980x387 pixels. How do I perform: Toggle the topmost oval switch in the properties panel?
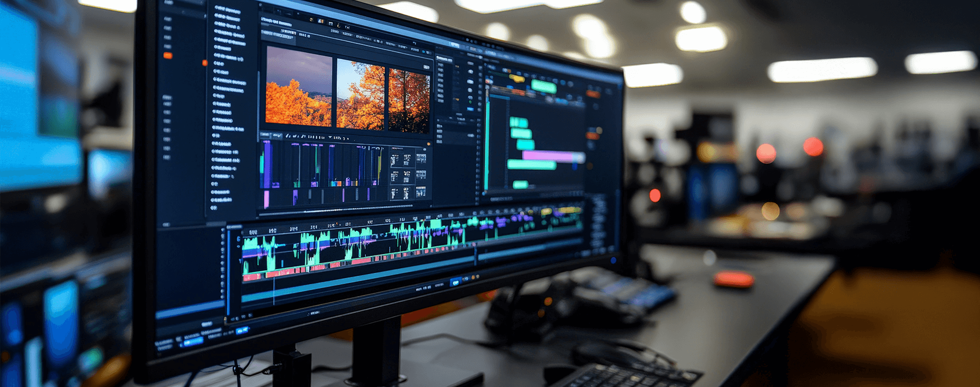pos(470,64)
